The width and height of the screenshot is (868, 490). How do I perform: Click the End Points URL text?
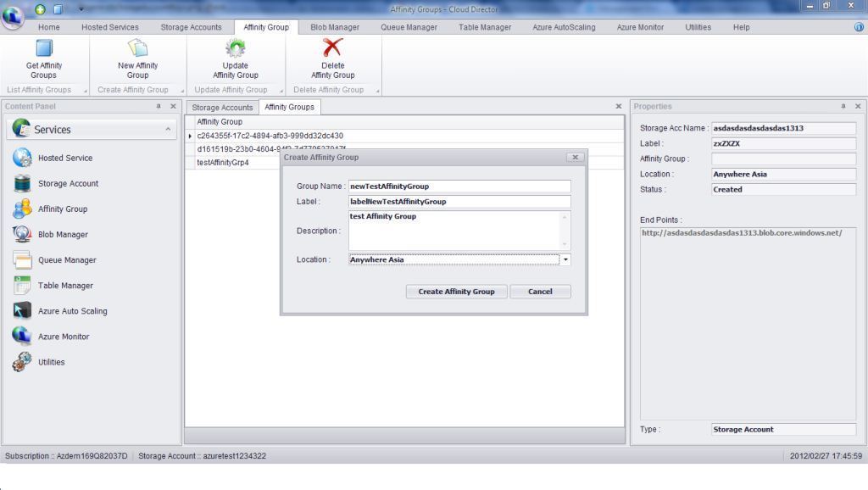[742, 233]
